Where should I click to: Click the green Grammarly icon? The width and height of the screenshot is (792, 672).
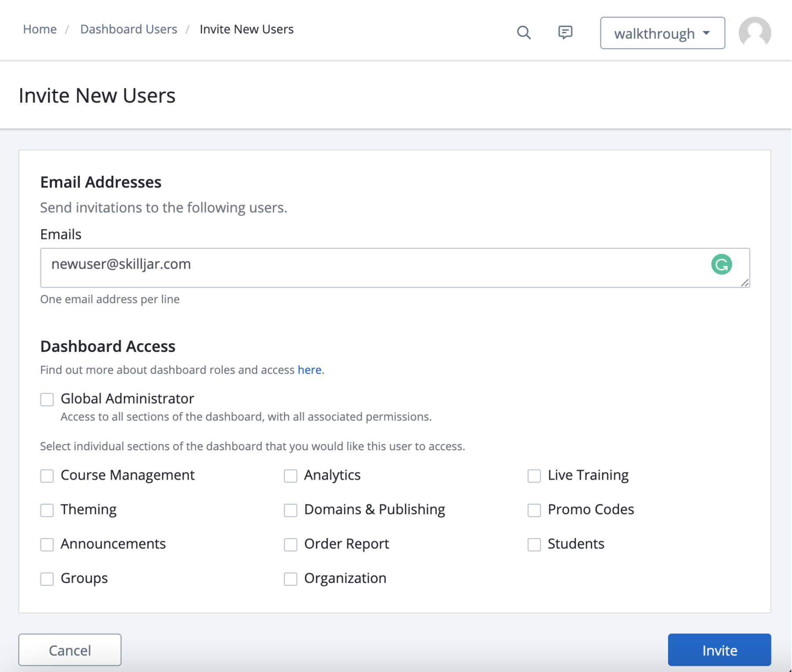click(x=721, y=264)
